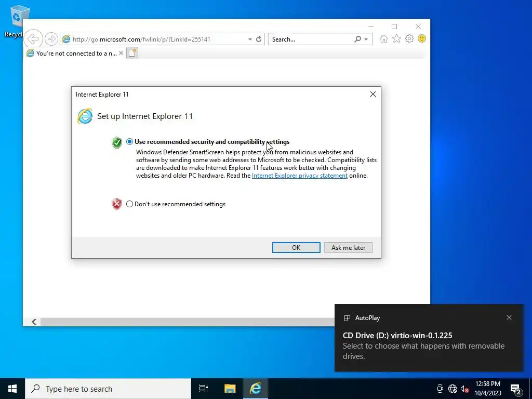Click the network globe tray icon

(453, 389)
